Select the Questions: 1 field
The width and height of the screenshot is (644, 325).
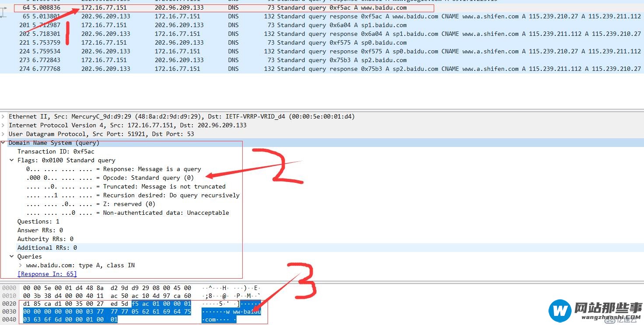tap(38, 221)
